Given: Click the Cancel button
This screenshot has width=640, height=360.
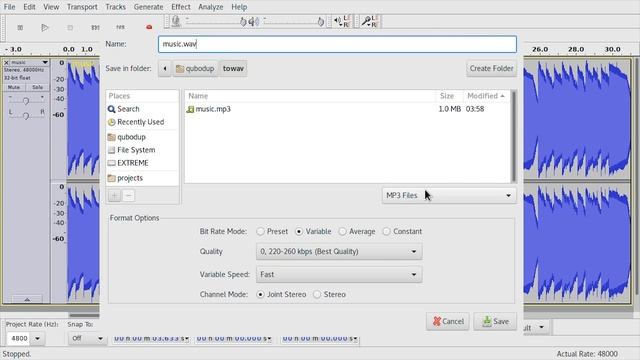Looking at the screenshot, I should tap(448, 322).
